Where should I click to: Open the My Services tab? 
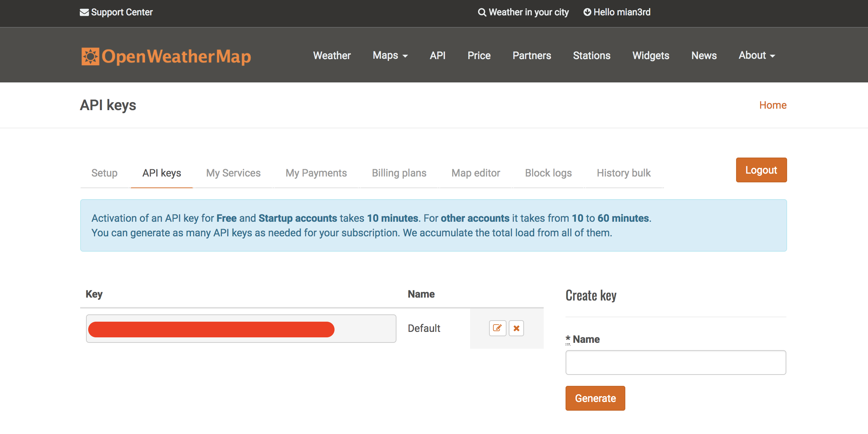click(x=233, y=173)
